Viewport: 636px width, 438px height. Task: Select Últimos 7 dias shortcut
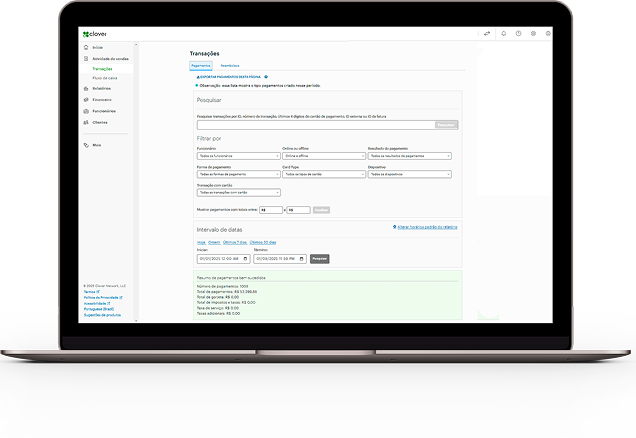[235, 243]
